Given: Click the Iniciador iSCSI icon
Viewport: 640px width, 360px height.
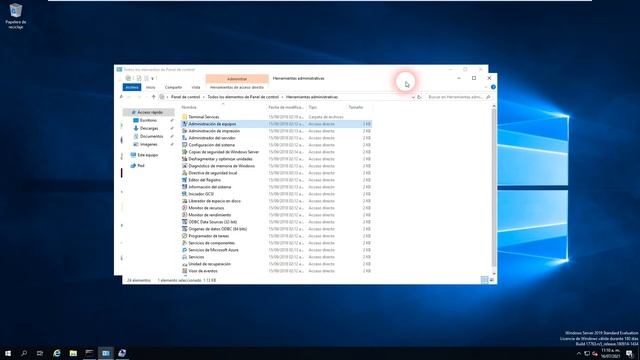Looking at the screenshot, I should click(x=184, y=194).
